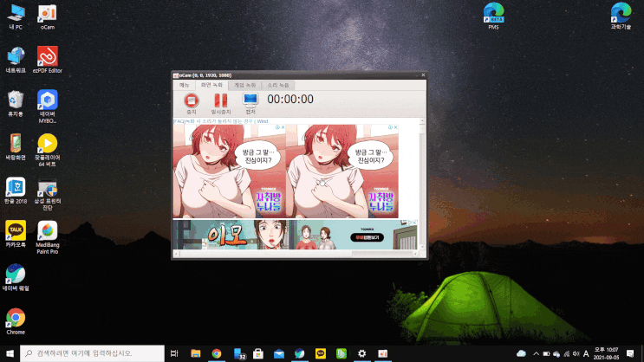Take a screenshot with the 캡쳐 monitor icon
This screenshot has height=362, width=644.
(x=250, y=103)
